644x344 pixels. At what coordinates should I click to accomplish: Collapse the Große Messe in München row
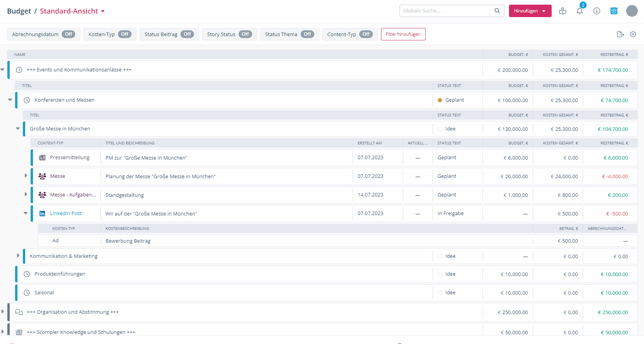click(18, 129)
